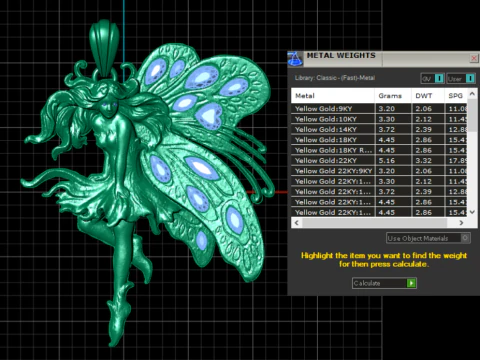Screen dimensions: 480x360
Task: Select the Yellow Gold:18KY R... row
Action: click(x=379, y=150)
